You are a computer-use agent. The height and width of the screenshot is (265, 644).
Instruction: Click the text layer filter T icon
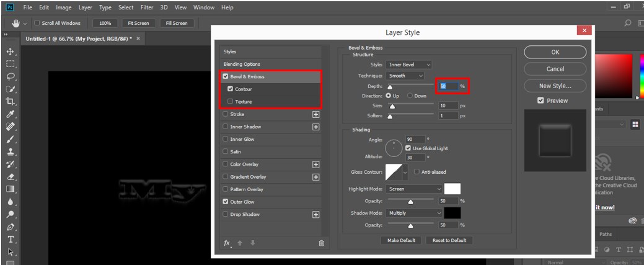619,249
